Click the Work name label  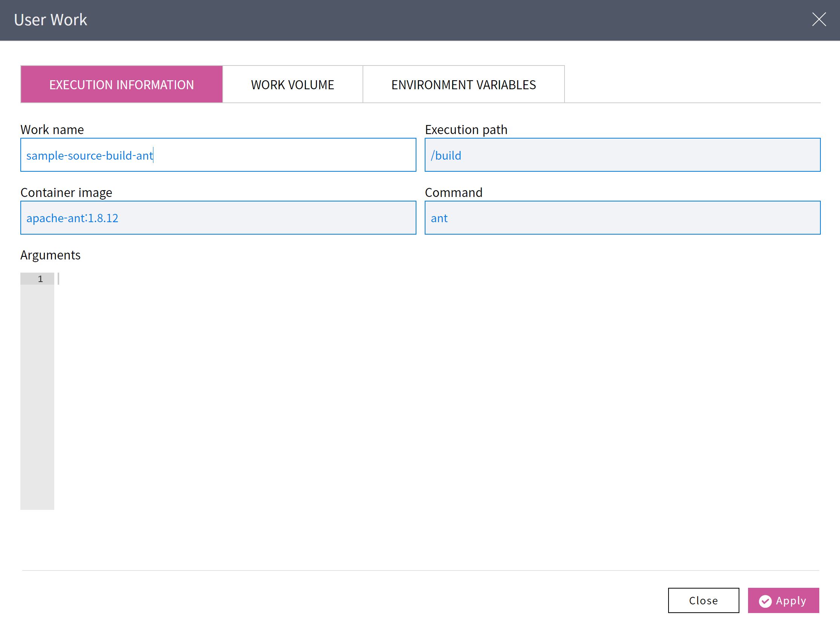pyautogui.click(x=52, y=130)
